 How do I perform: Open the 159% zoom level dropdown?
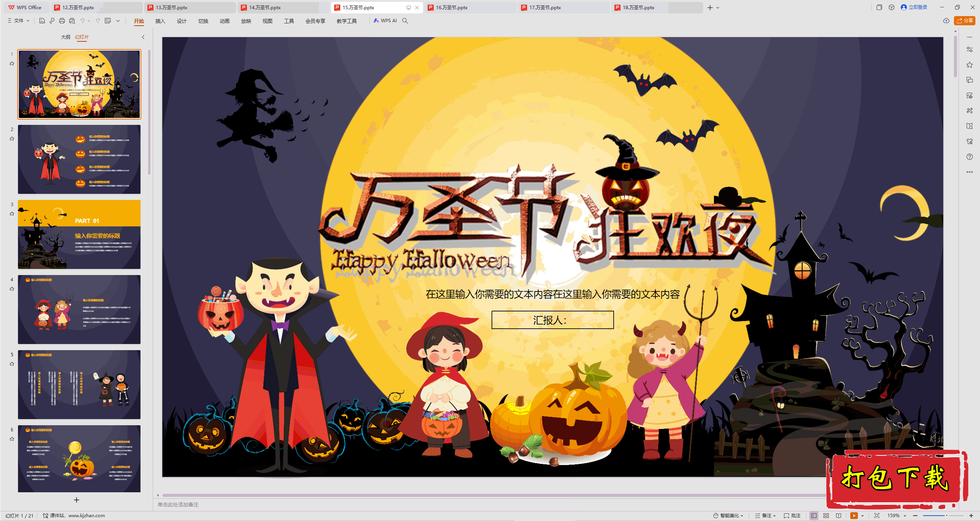(x=897, y=516)
